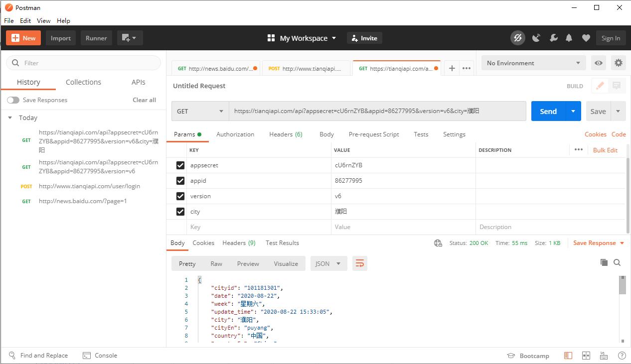Image resolution: width=631 pixels, height=364 pixels.
Task: Uncheck the appid parameter checkbox
Action: click(180, 181)
